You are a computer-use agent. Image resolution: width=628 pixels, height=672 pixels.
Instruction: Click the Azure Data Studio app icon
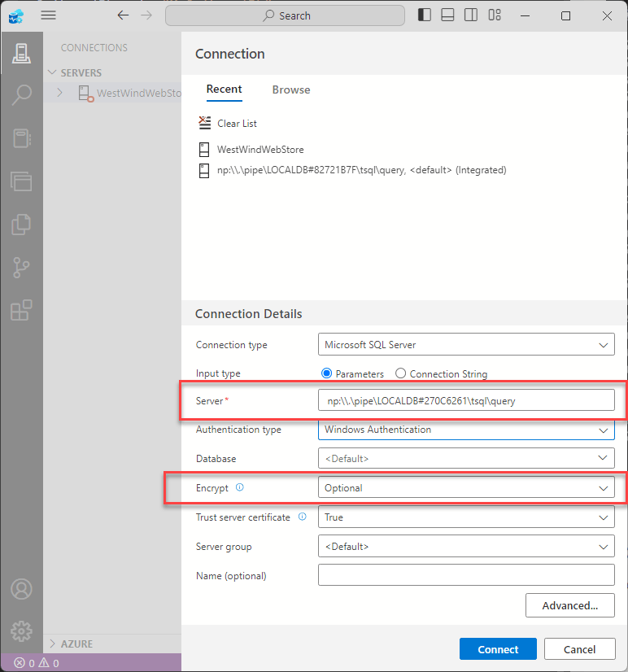pyautogui.click(x=16, y=16)
